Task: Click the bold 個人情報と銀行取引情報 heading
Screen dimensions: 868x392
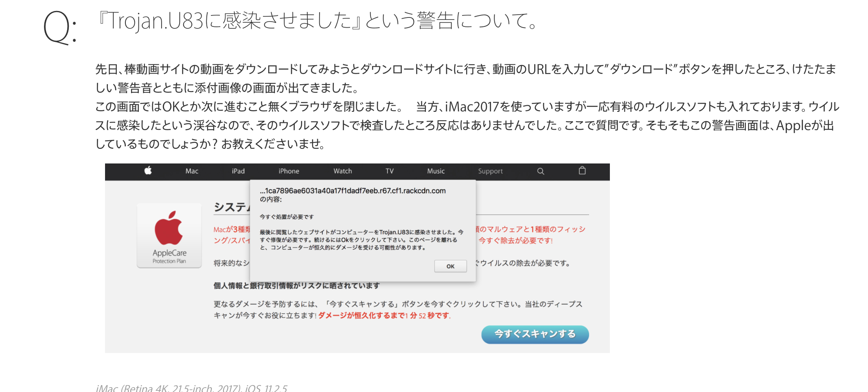Action: point(296,285)
